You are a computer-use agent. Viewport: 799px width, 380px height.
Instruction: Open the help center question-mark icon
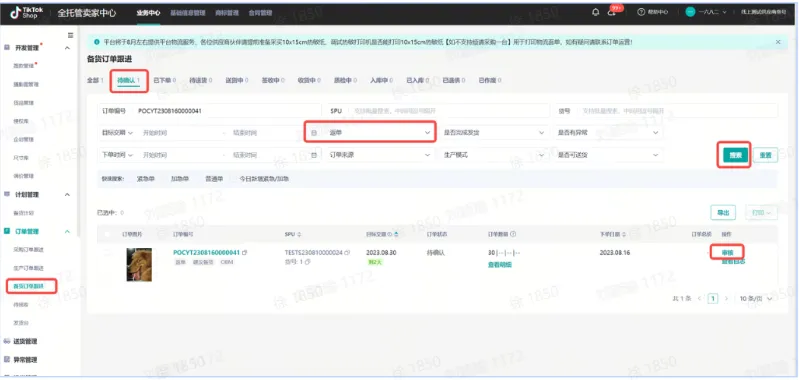click(641, 12)
